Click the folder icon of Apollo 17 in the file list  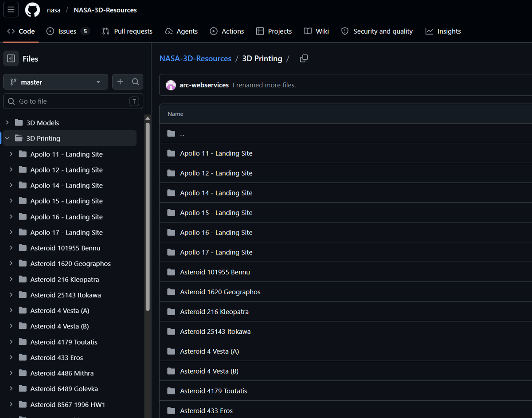(171, 252)
